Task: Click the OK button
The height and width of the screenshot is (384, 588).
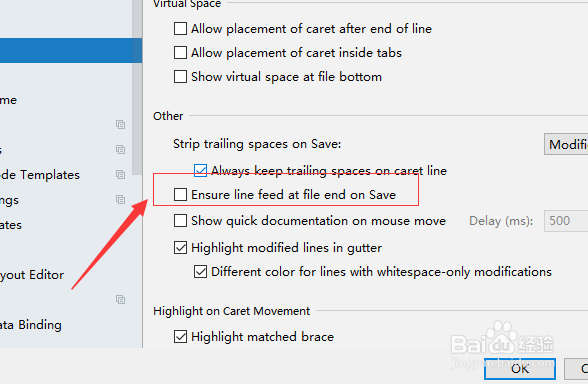Action: click(520, 369)
